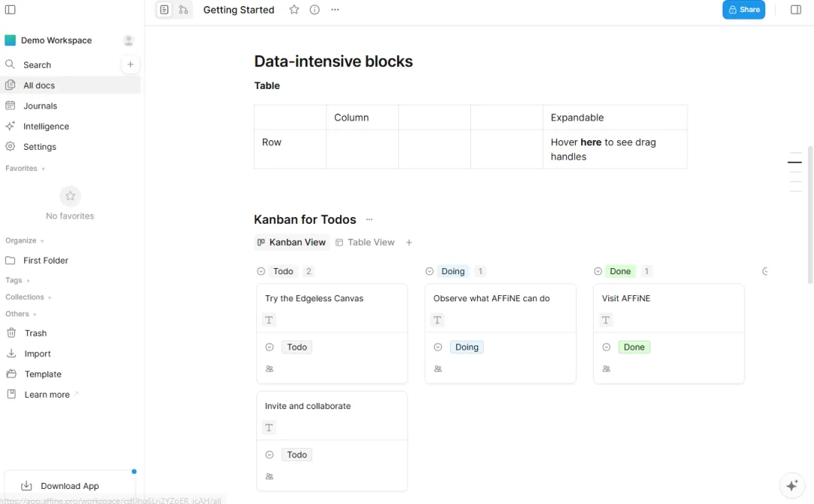The width and height of the screenshot is (814, 504).
Task: Toggle the left sidebar panel icon
Action: (x=10, y=9)
